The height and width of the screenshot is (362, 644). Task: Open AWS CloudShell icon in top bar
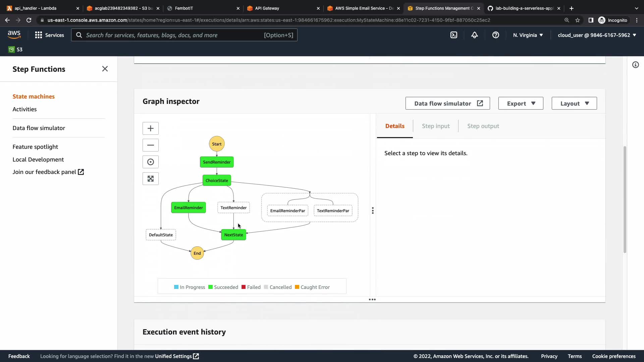(453, 35)
